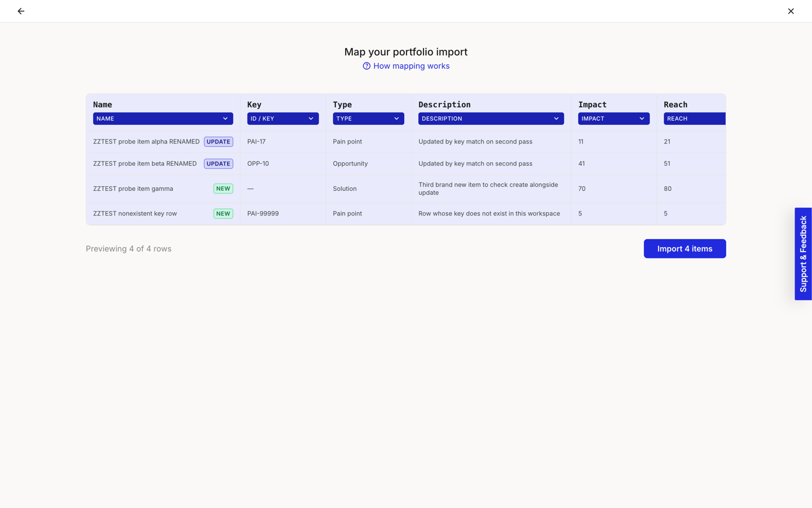Screen dimensions: 812x508
Task: Click the help icon beside How mapping works
Action: click(x=367, y=66)
